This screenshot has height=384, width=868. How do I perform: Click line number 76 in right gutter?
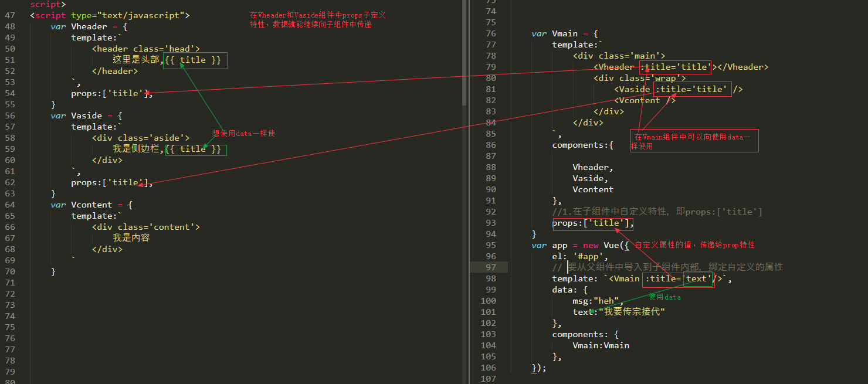pyautogui.click(x=490, y=33)
